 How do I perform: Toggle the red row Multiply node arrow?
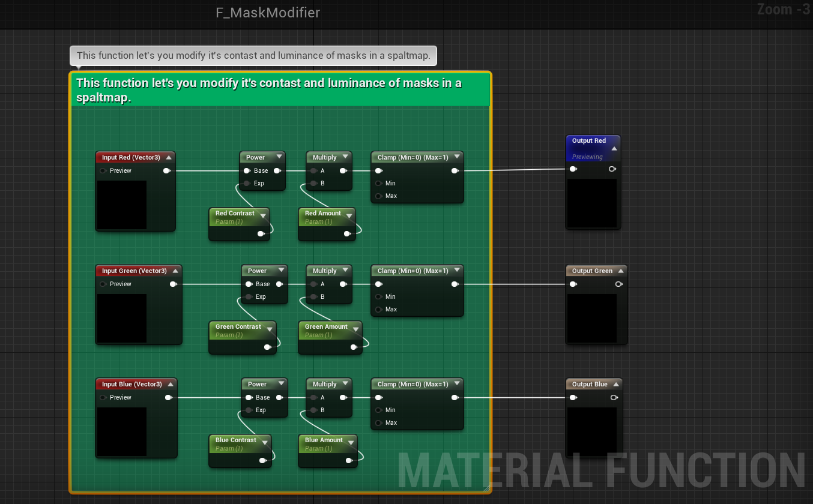345,157
